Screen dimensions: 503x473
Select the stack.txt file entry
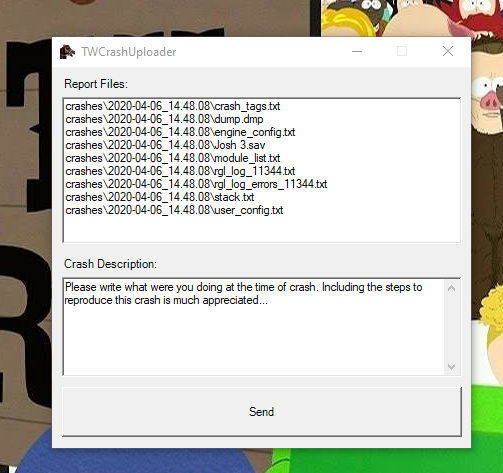160,197
